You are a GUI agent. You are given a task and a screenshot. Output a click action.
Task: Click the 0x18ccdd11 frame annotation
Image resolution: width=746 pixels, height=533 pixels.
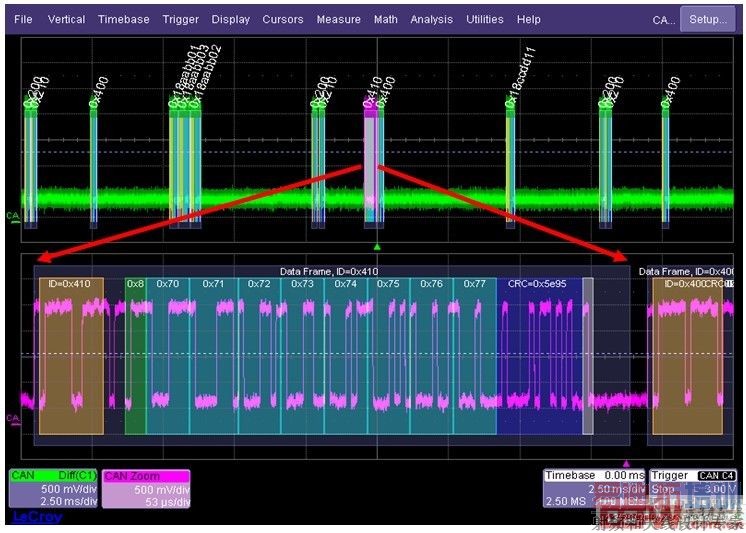520,76
